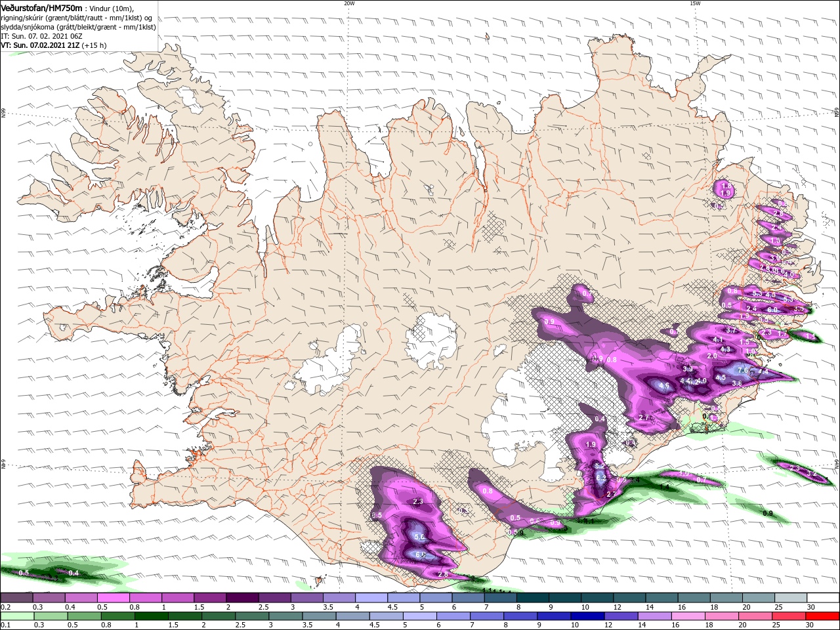Click bright red 30 swatch in rain legend

pos(823,617)
